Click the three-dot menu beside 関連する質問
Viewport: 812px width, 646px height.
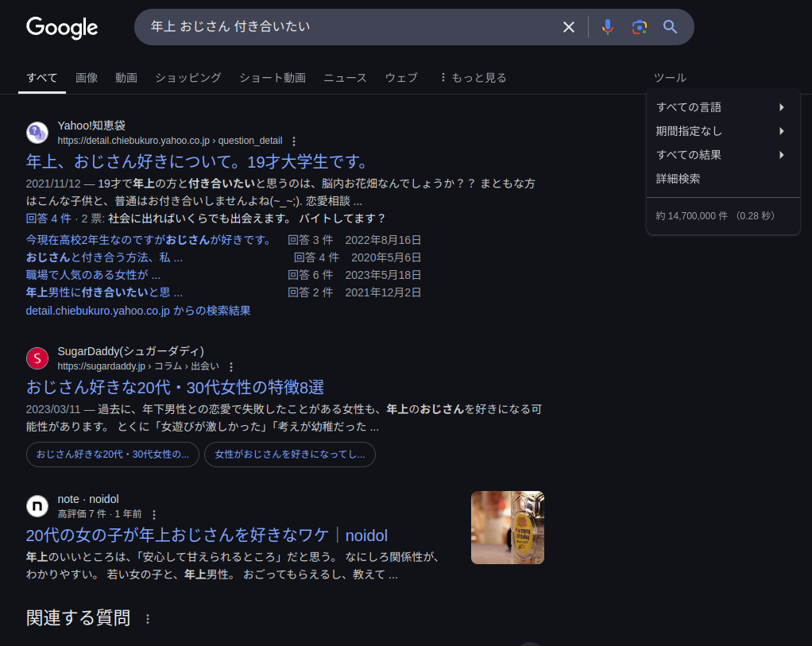(x=147, y=619)
